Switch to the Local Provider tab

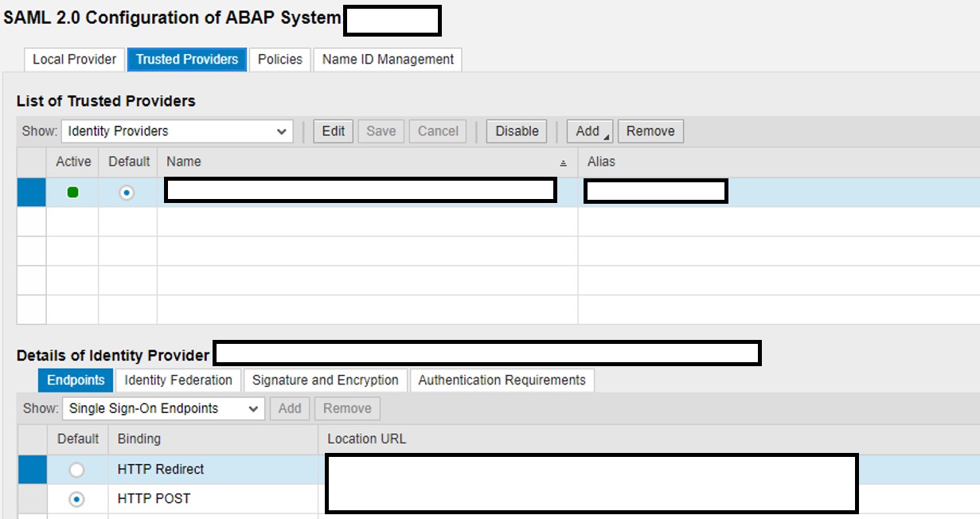point(73,59)
